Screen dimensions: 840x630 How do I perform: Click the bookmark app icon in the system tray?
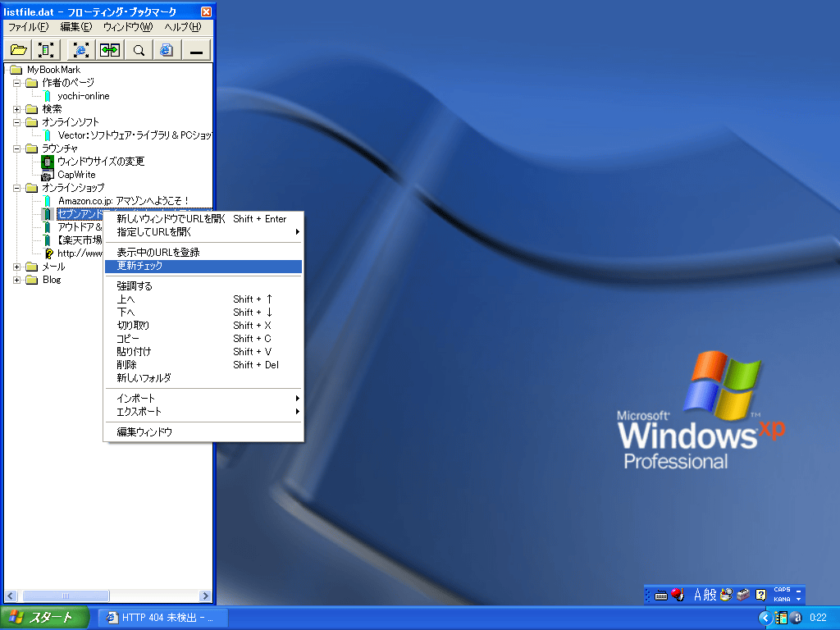coord(782,618)
